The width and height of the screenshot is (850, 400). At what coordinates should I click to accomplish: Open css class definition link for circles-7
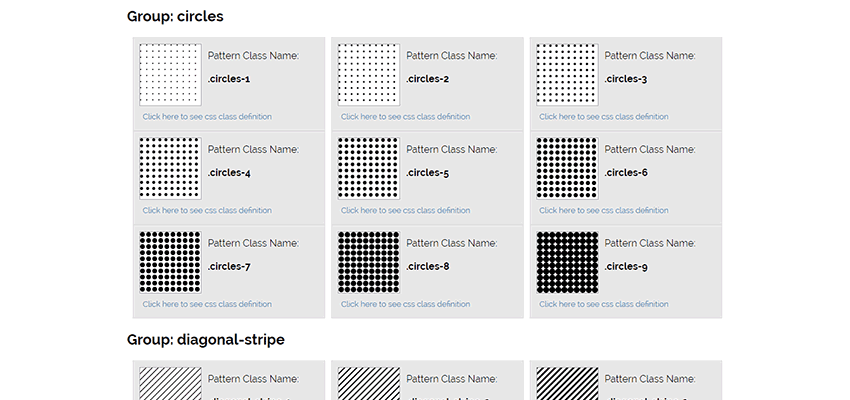pyautogui.click(x=207, y=304)
